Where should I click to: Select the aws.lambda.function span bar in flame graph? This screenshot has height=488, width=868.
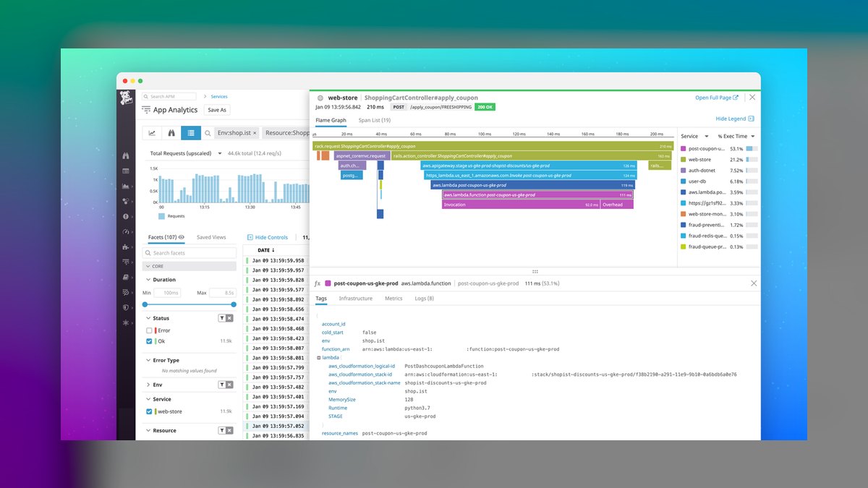coord(537,194)
